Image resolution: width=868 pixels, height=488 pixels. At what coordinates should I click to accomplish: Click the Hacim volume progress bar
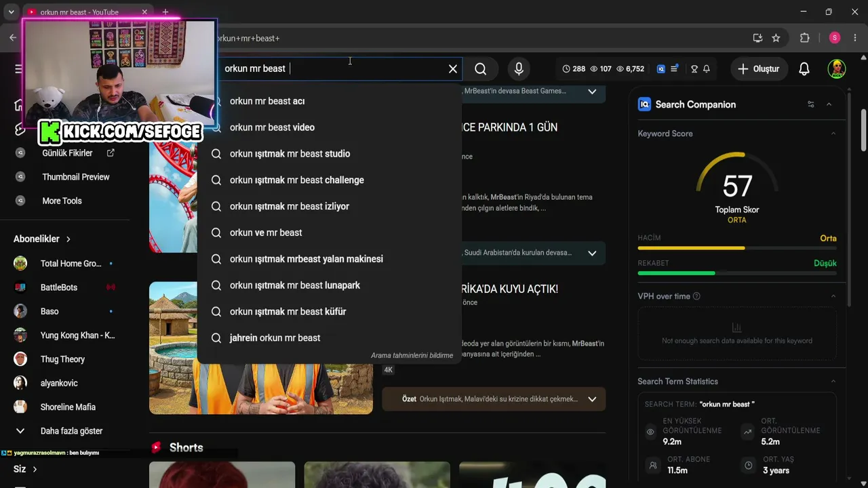point(737,248)
